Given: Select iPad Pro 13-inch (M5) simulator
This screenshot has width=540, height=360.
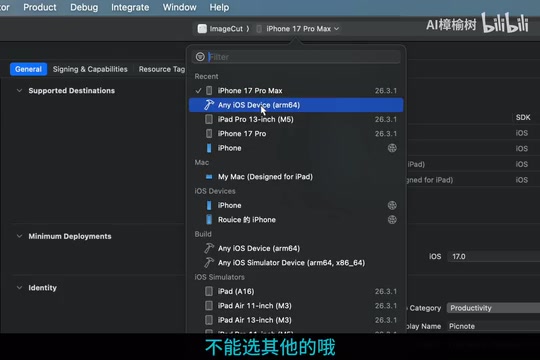Looking at the screenshot, I should (x=296, y=119).
